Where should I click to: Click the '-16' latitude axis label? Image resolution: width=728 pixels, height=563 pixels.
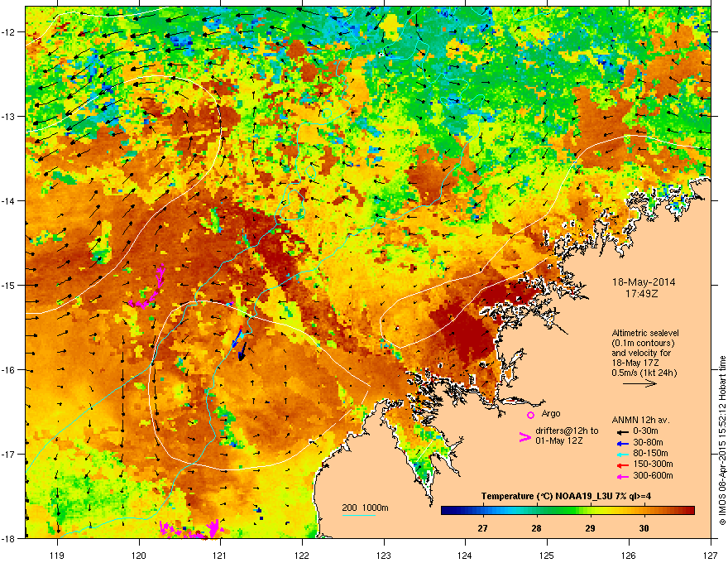tap(8, 370)
